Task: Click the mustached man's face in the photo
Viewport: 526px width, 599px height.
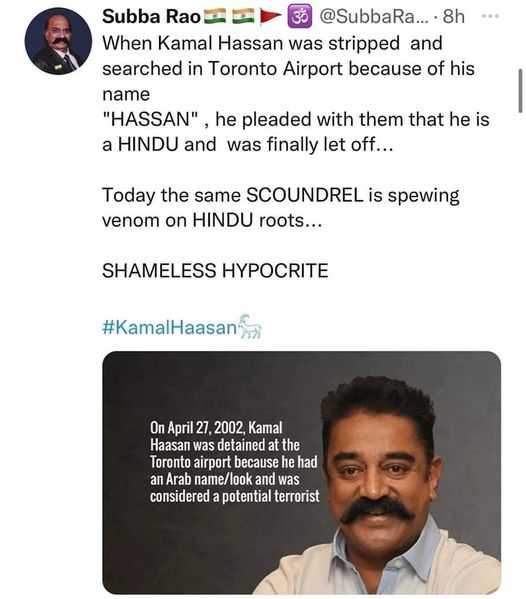Action: click(x=378, y=466)
